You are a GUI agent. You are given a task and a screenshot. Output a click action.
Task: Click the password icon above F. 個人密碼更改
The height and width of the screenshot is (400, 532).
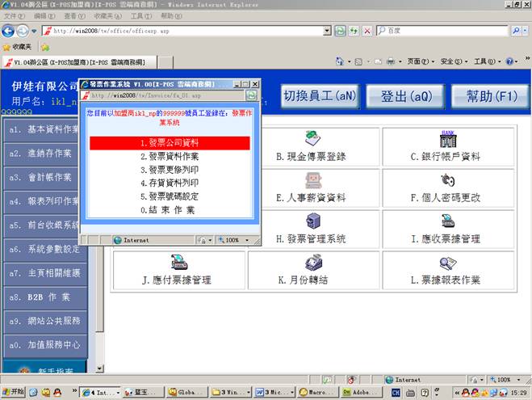pos(447,179)
